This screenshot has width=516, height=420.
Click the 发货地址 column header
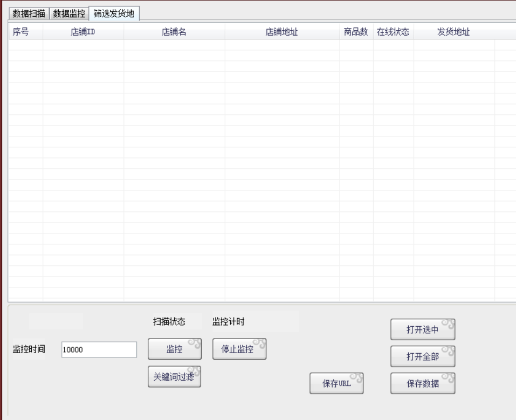click(453, 32)
